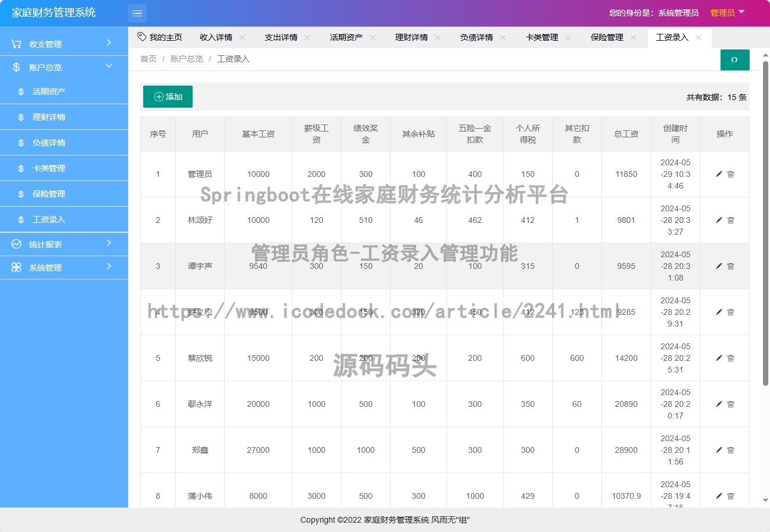
Task: Edit the 蒲小伟 salary row
Action: coord(719,496)
